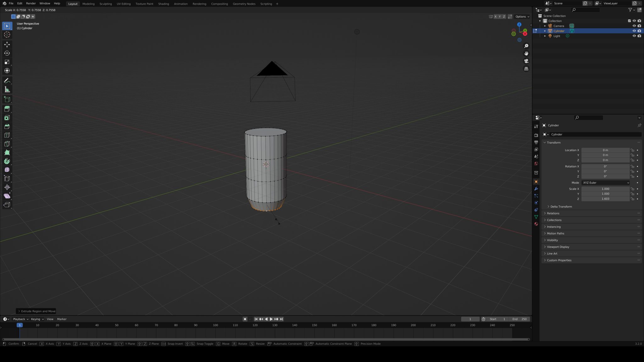Image resolution: width=644 pixels, height=362 pixels.
Task: Pin the Properties editor with the pin icon
Action: point(639,125)
